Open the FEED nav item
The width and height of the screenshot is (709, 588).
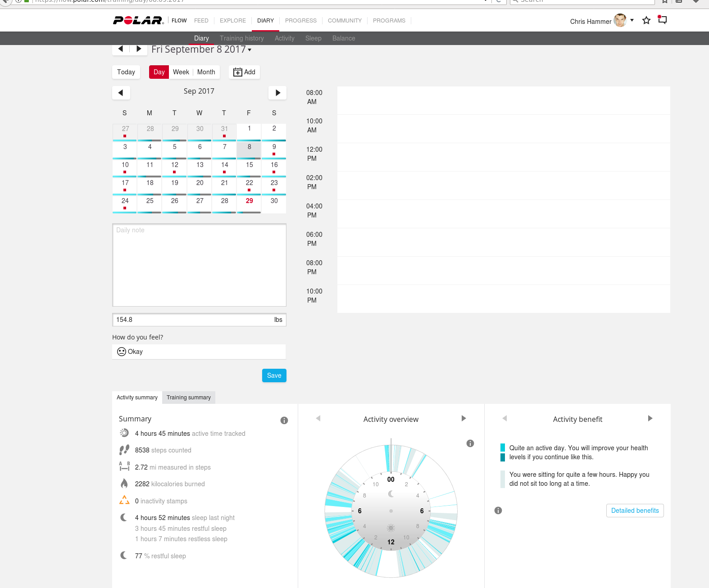point(201,21)
